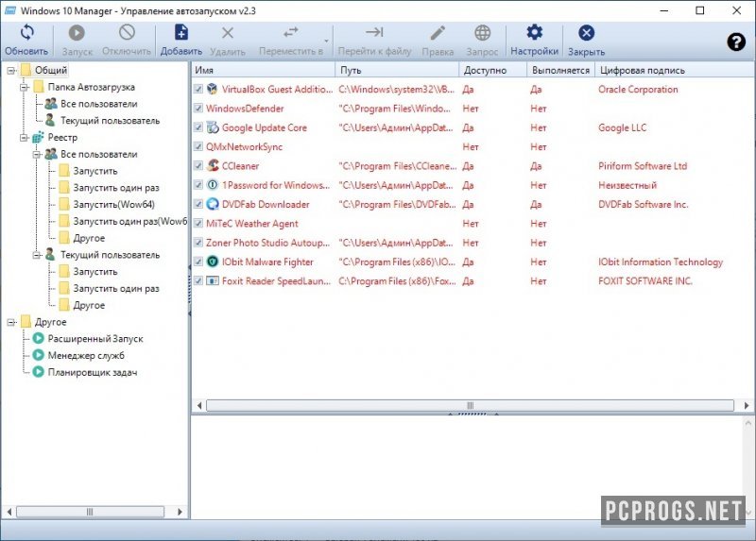Open Менеджер служб in the tree

[86, 356]
